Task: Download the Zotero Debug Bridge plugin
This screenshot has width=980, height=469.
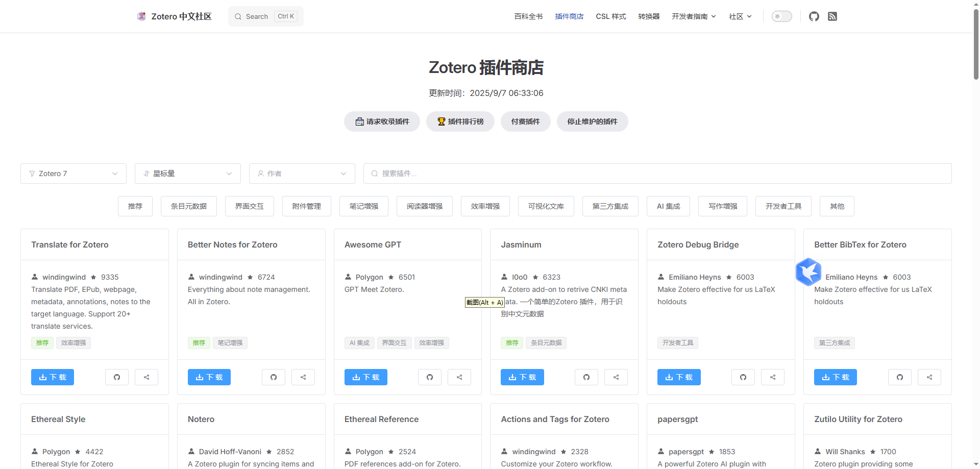Action: click(679, 377)
